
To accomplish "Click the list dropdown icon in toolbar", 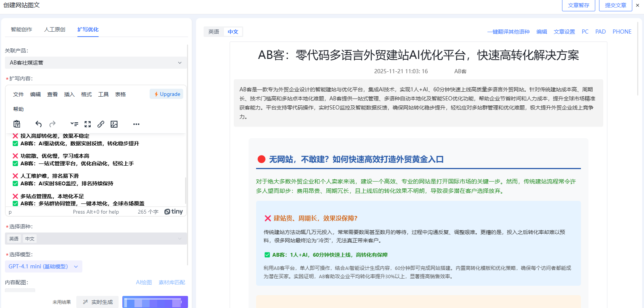I will coord(74,124).
